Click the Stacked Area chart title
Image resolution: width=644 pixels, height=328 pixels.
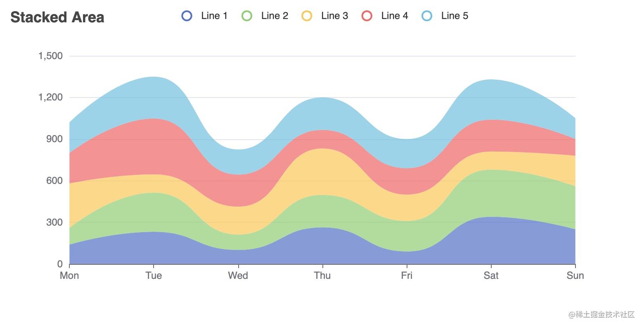[57, 17]
